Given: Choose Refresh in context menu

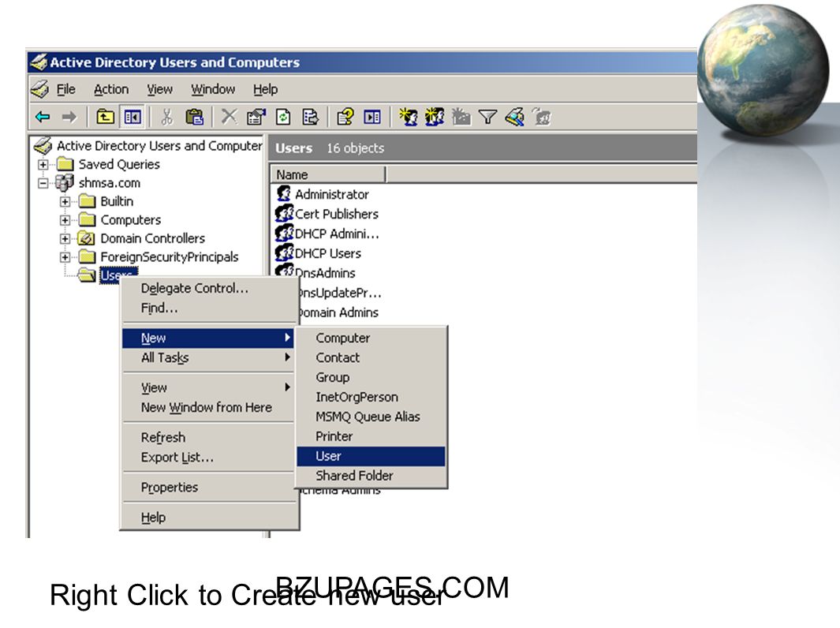Looking at the screenshot, I should (x=208, y=437).
